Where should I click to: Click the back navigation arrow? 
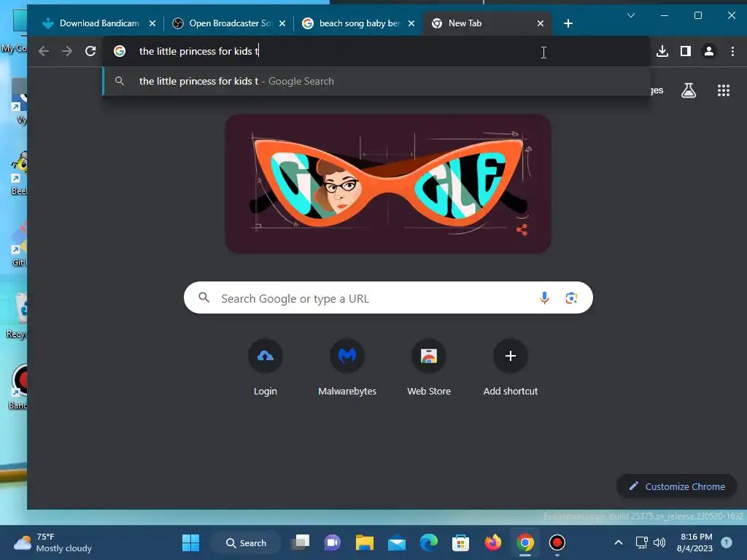[44, 51]
